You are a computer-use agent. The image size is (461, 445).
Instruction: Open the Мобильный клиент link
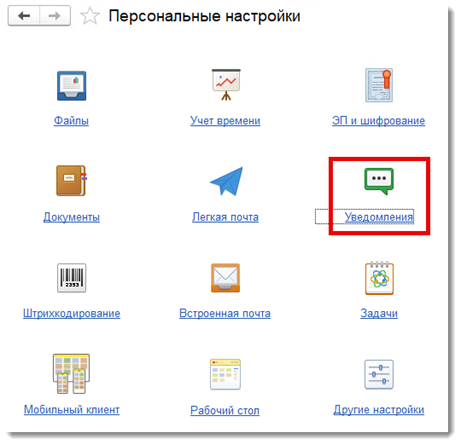72,410
